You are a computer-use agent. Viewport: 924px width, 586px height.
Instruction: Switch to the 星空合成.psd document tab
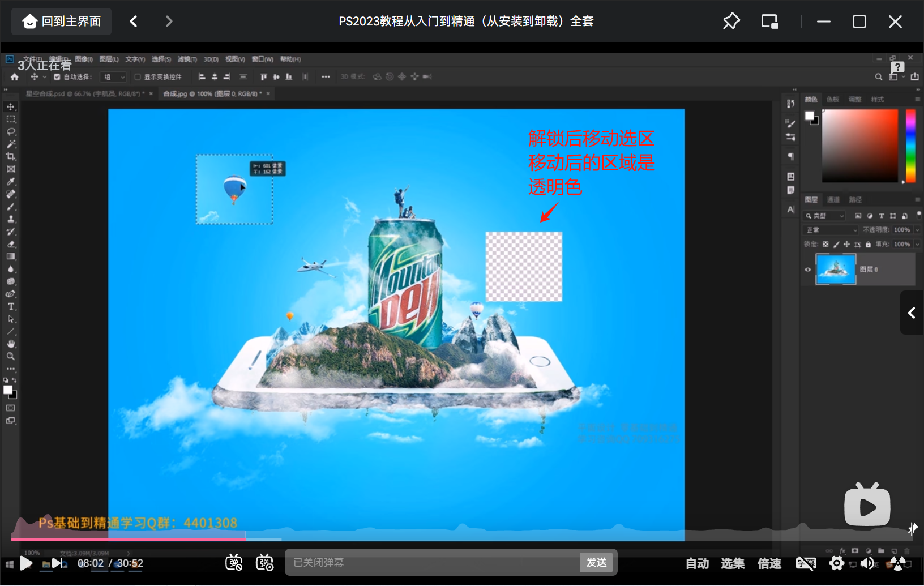tap(85, 94)
